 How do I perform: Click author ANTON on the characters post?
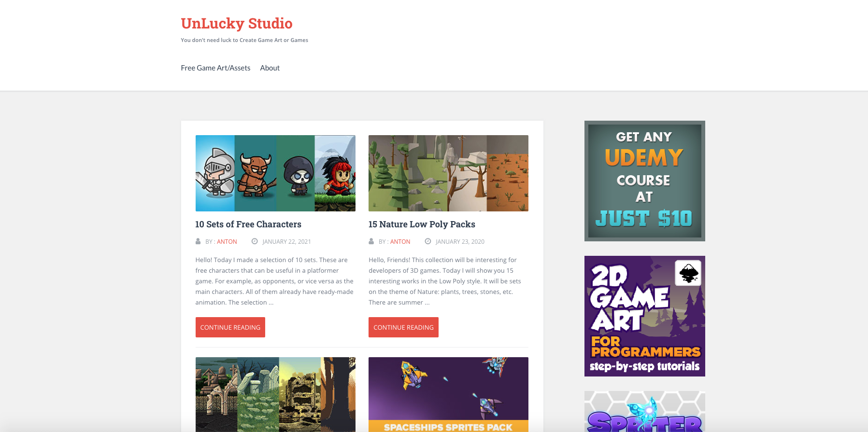click(x=227, y=242)
